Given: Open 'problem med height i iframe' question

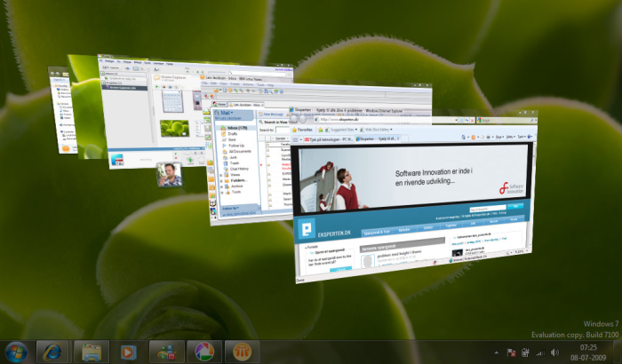Looking at the screenshot, I should coord(400,254).
